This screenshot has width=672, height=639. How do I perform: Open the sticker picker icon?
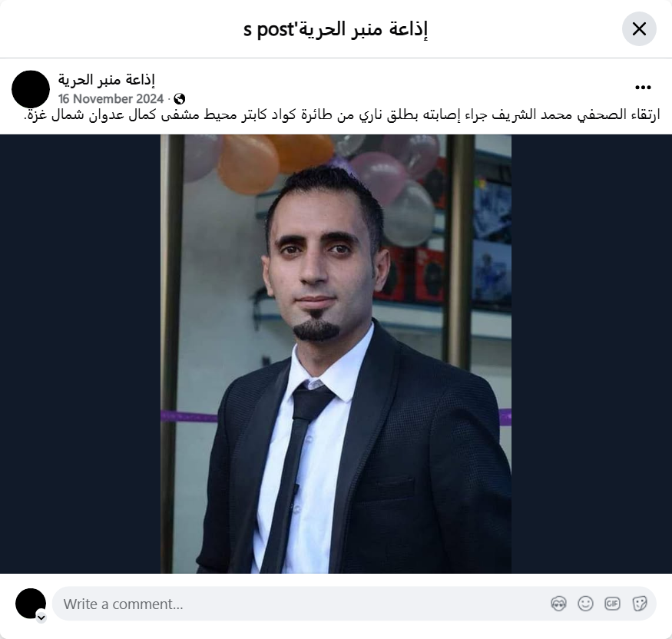pos(640,604)
